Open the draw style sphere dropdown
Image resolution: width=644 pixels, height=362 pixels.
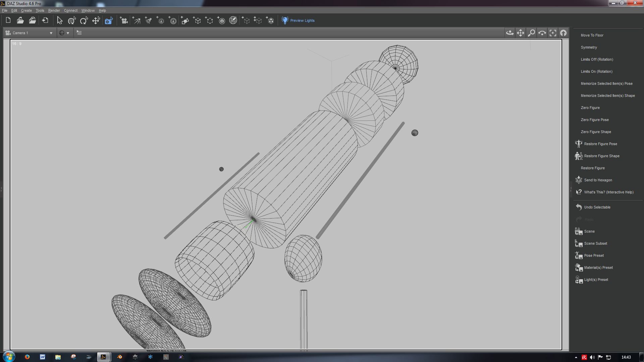click(64, 33)
